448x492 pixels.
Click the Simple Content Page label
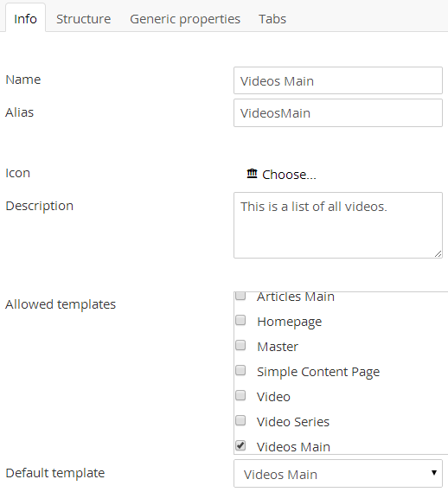(x=318, y=372)
